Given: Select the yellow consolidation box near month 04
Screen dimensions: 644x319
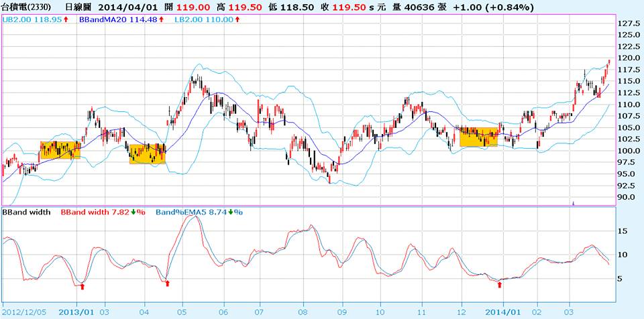Looking at the screenshot, I should coord(147,154).
